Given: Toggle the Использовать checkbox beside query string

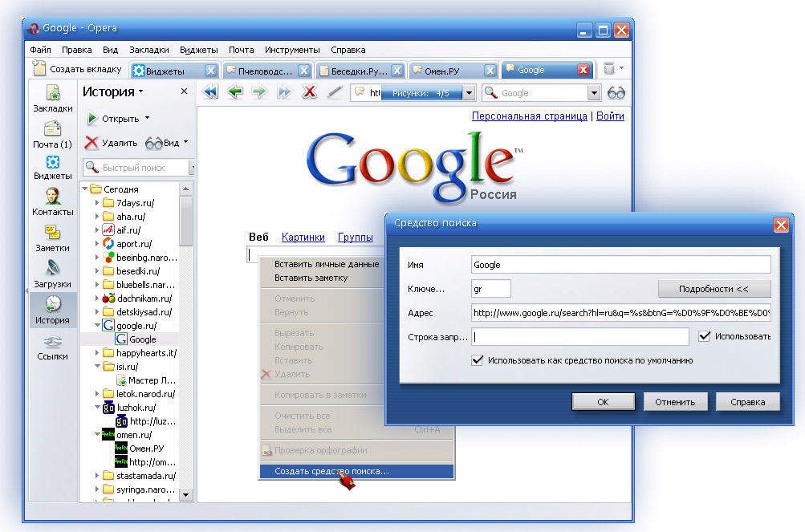Looking at the screenshot, I should point(705,336).
